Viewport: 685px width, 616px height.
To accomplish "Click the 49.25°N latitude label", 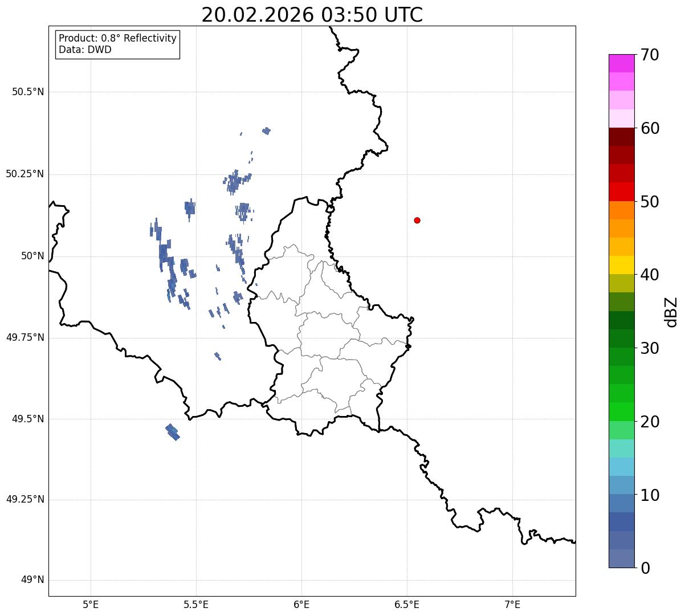I will pyautogui.click(x=25, y=500).
